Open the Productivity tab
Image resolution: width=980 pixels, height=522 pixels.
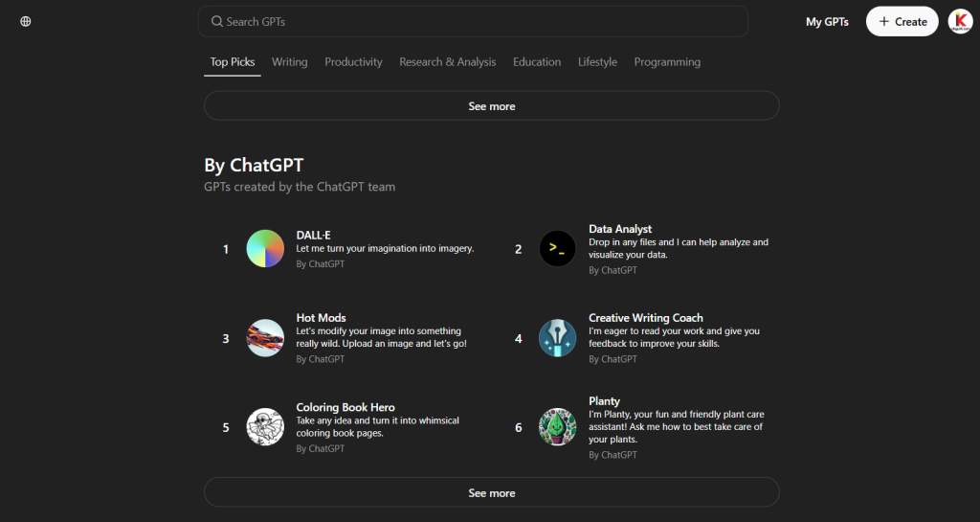pyautogui.click(x=353, y=62)
